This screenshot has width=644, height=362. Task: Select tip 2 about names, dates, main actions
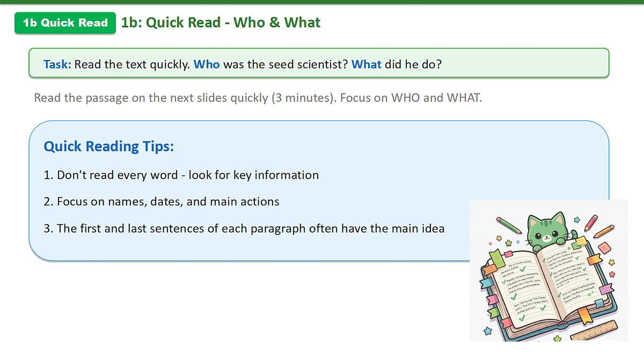pyautogui.click(x=162, y=202)
